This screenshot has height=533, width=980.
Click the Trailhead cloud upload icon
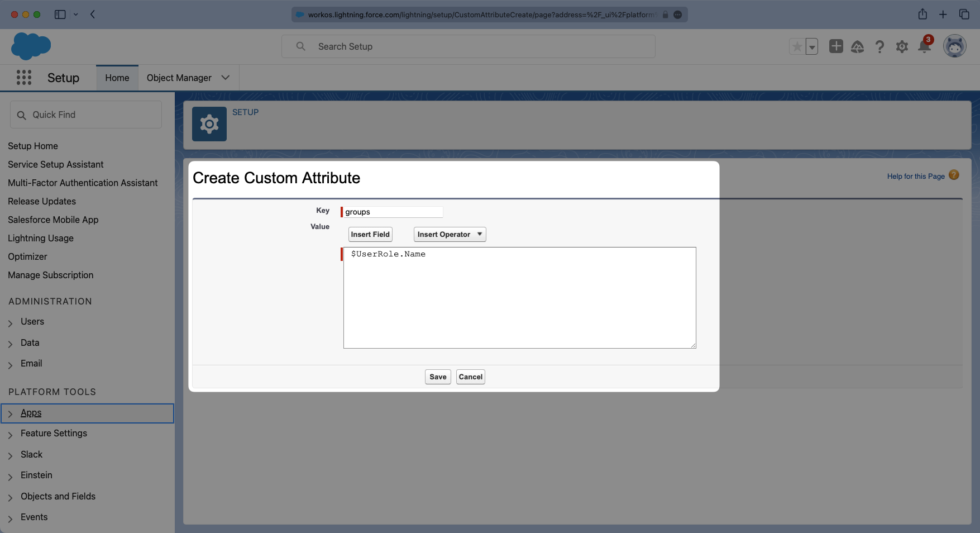pyautogui.click(x=858, y=47)
